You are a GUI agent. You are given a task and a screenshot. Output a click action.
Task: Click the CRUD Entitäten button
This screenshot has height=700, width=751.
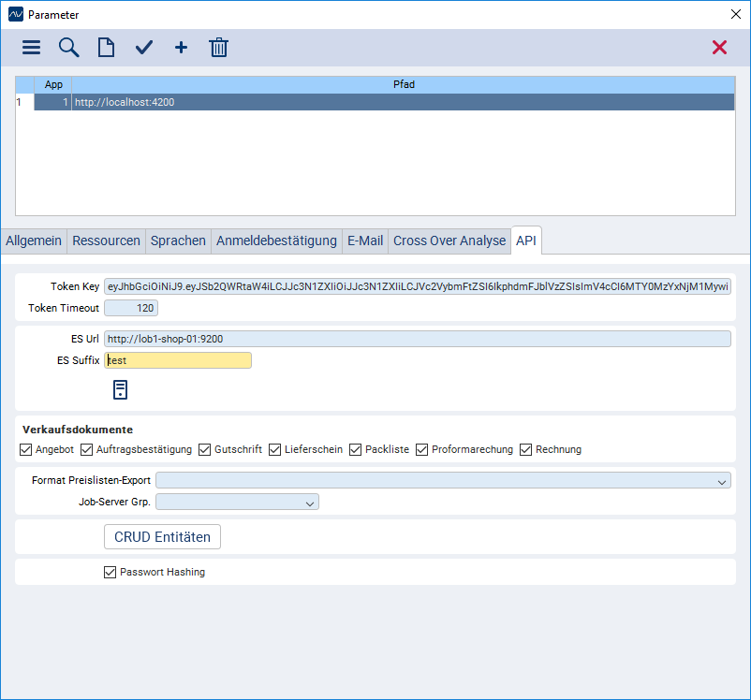tap(162, 537)
